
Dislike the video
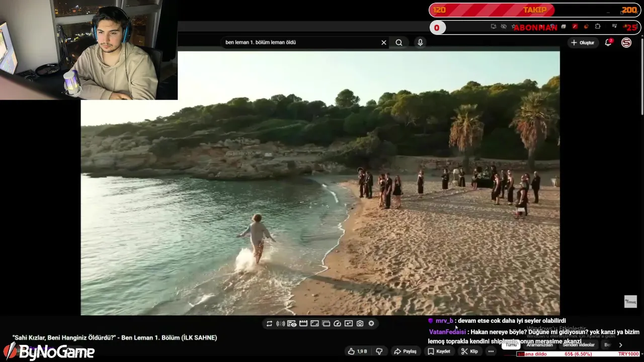[379, 351]
